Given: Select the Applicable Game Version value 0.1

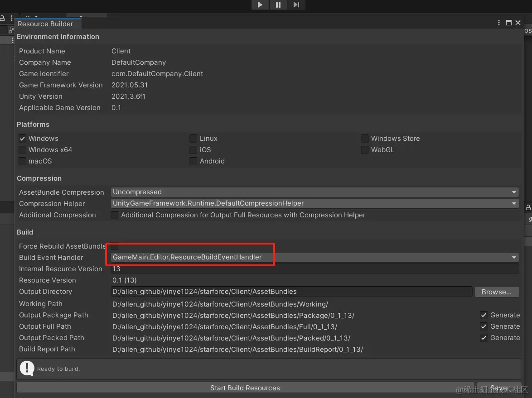Looking at the screenshot, I should pos(116,107).
